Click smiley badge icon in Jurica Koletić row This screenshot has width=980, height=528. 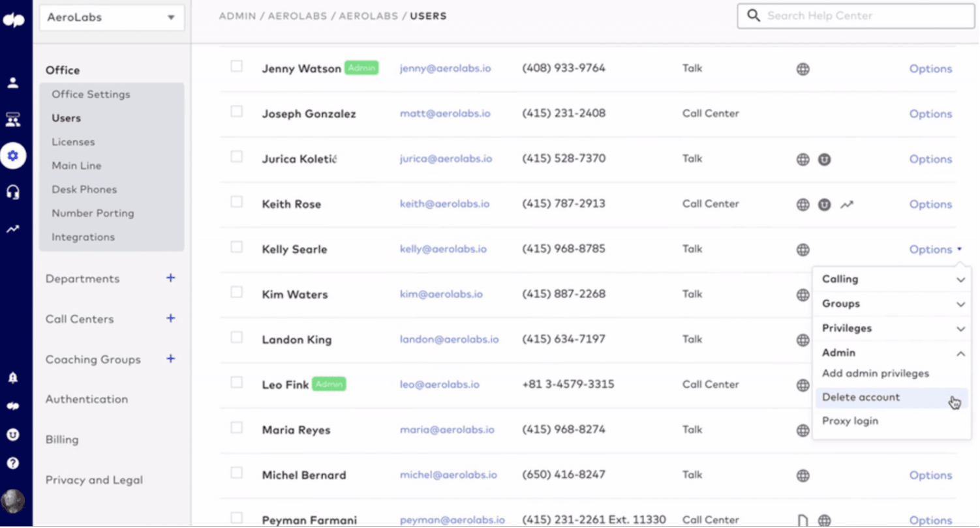pyautogui.click(x=825, y=159)
